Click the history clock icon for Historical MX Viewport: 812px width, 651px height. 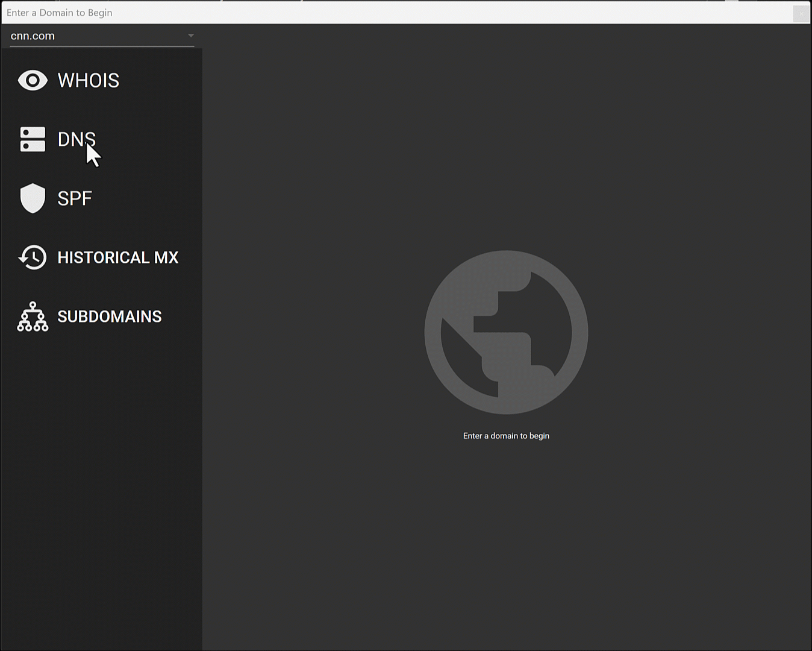pos(33,257)
